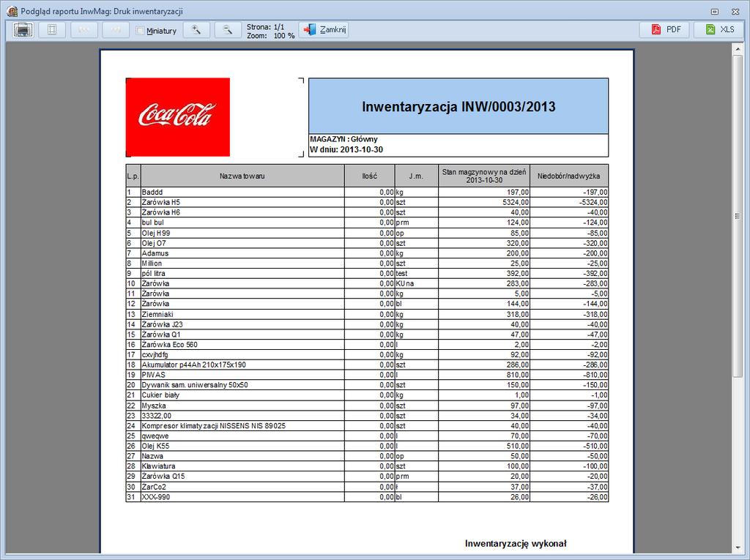Image resolution: width=750 pixels, height=560 pixels.
Task: Click the 'Ilość' column header
Action: coord(369,176)
